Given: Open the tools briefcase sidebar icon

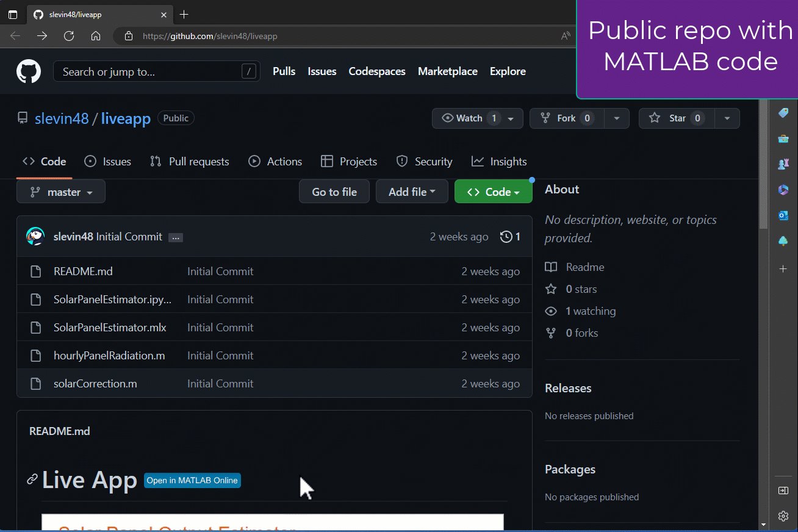Looking at the screenshot, I should pos(783,138).
